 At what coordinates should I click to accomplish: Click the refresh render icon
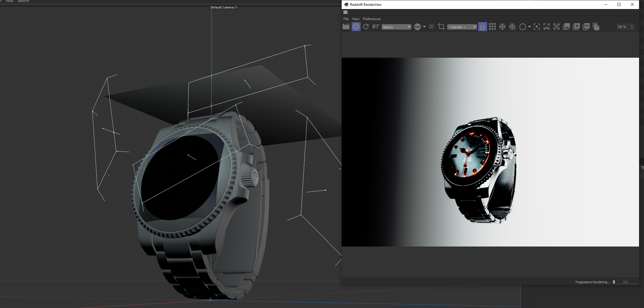coord(366,27)
